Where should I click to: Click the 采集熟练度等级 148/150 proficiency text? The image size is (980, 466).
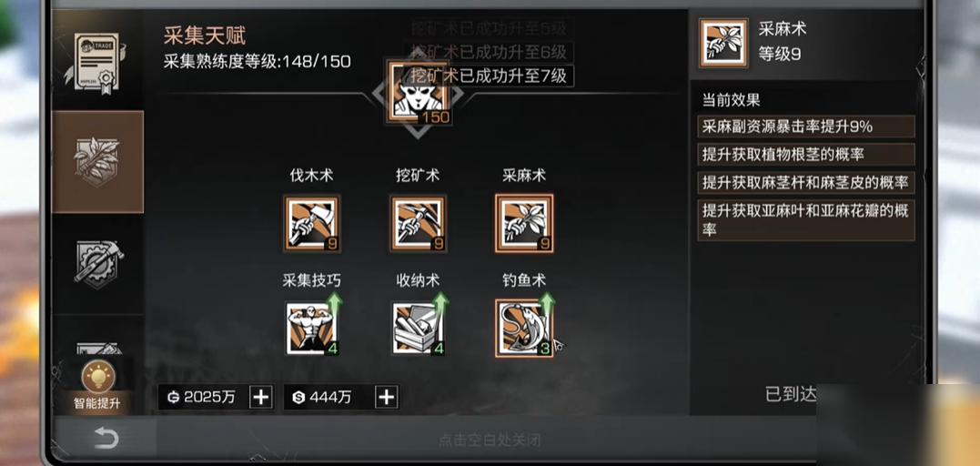pyautogui.click(x=257, y=62)
